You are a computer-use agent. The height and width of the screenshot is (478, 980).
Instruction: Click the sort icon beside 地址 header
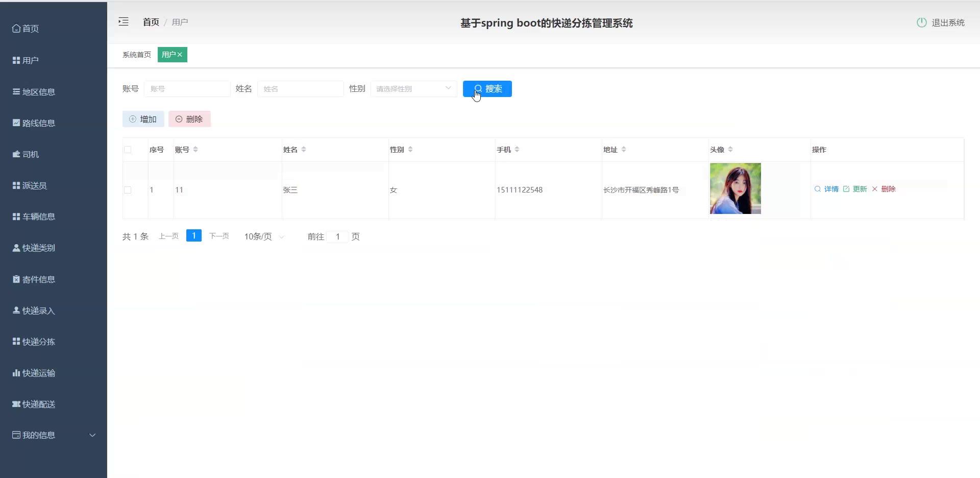point(624,150)
